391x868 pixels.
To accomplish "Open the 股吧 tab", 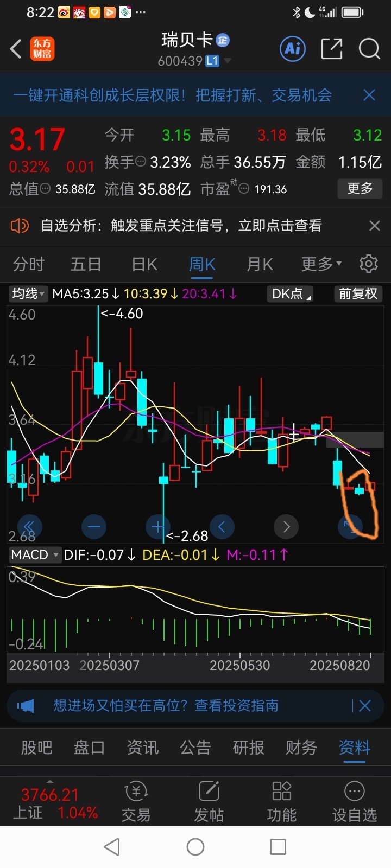I will 36,748.
